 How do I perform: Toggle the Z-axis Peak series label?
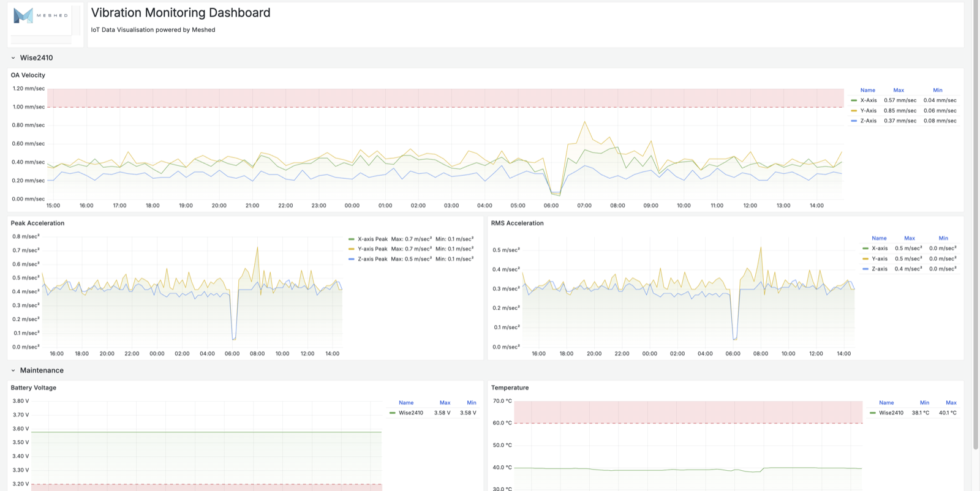click(372, 259)
